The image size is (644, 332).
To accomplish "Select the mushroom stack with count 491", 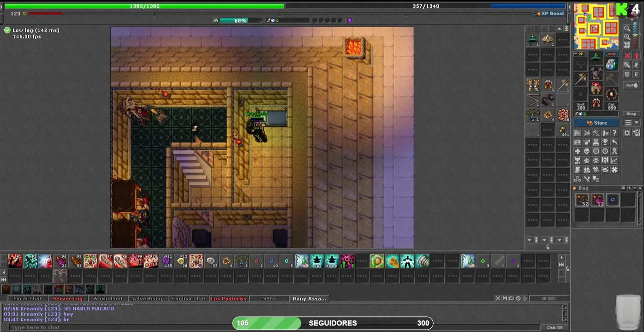I will pyautogui.click(x=563, y=130).
